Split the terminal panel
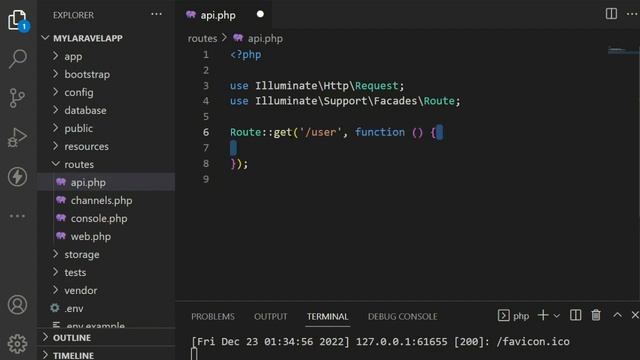 [x=576, y=315]
